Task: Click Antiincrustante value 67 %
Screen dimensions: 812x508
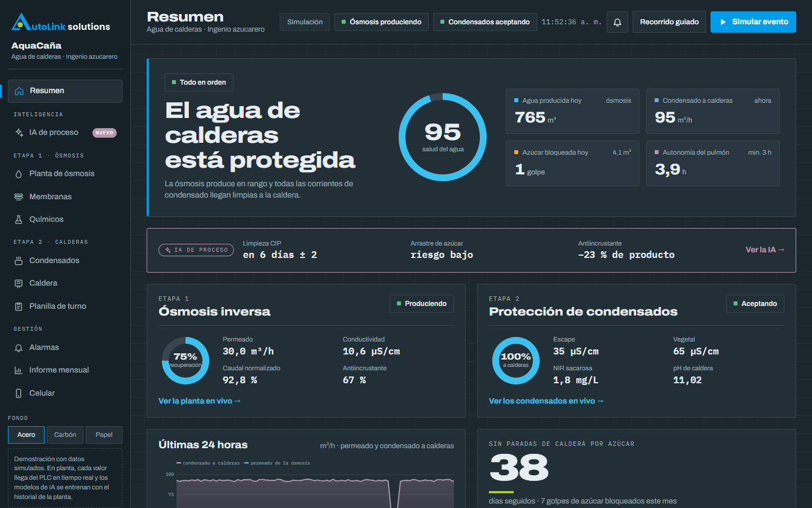Action: [354, 380]
